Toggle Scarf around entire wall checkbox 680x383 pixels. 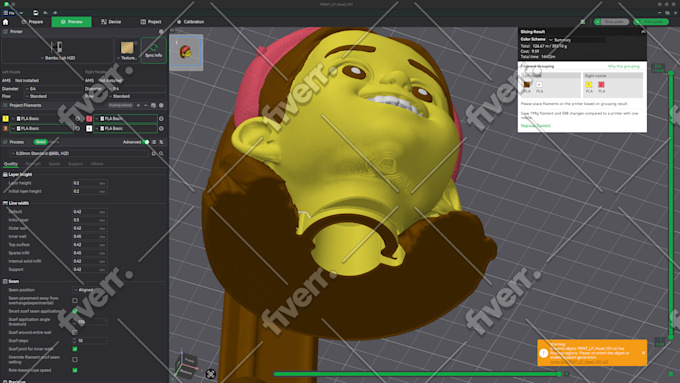coord(75,332)
